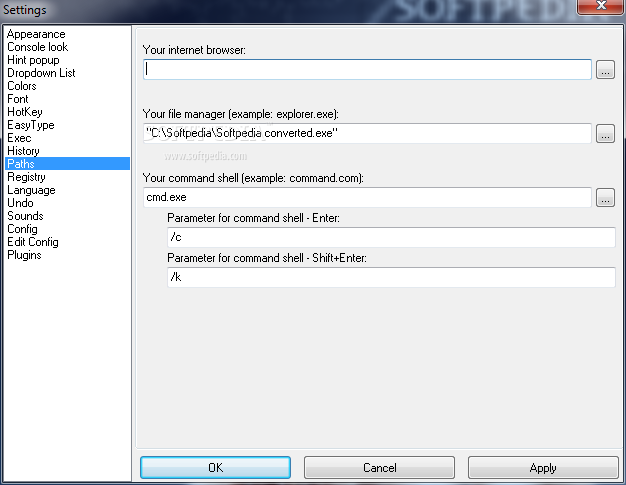This screenshot has height=485, width=626.
Task: Focus the internet browser path field
Action: [x=367, y=69]
